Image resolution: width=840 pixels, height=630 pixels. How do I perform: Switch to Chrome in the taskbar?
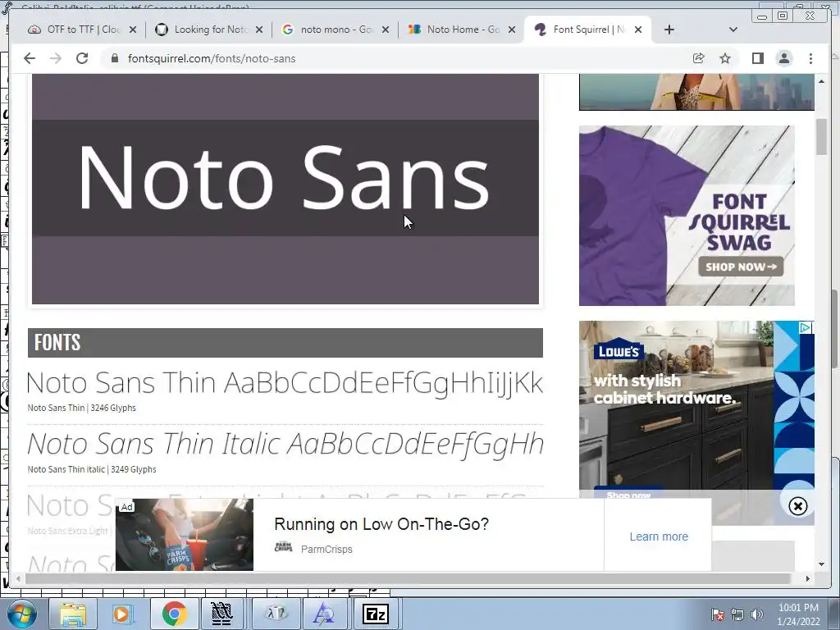pyautogui.click(x=174, y=614)
